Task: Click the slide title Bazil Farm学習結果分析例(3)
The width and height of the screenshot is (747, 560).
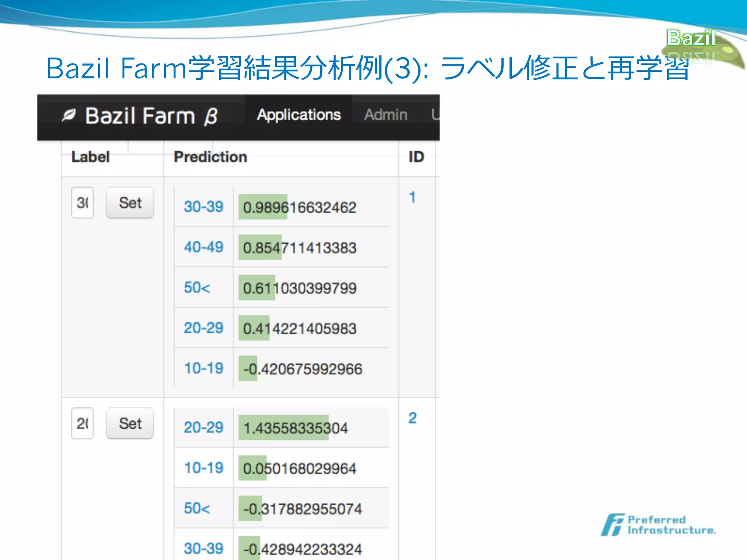Action: pos(237,68)
